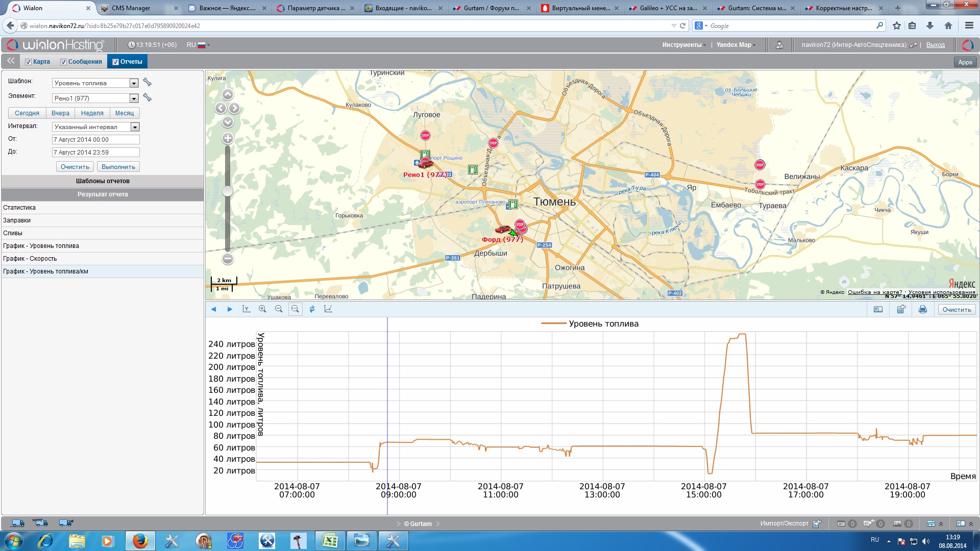Image resolution: width=980 pixels, height=551 pixels.
Task: Toggle the Сообщения checkbox
Action: [x=64, y=62]
